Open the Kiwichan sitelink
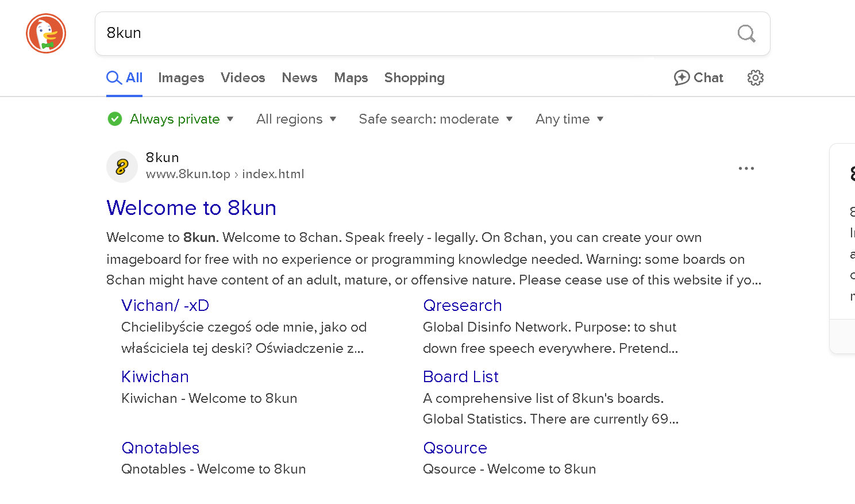The width and height of the screenshot is (855, 504). pos(155,377)
